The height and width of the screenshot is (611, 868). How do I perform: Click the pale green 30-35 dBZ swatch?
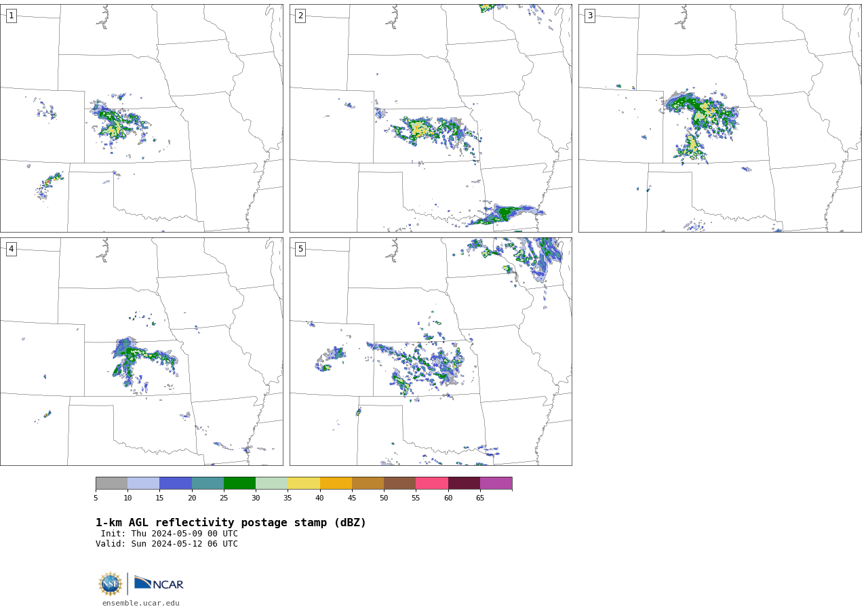coord(271,483)
